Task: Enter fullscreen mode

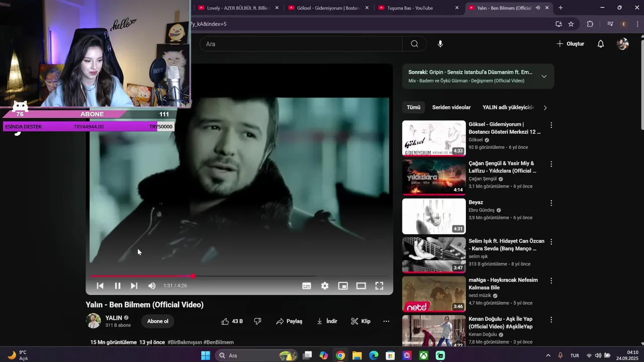Action: pyautogui.click(x=379, y=286)
